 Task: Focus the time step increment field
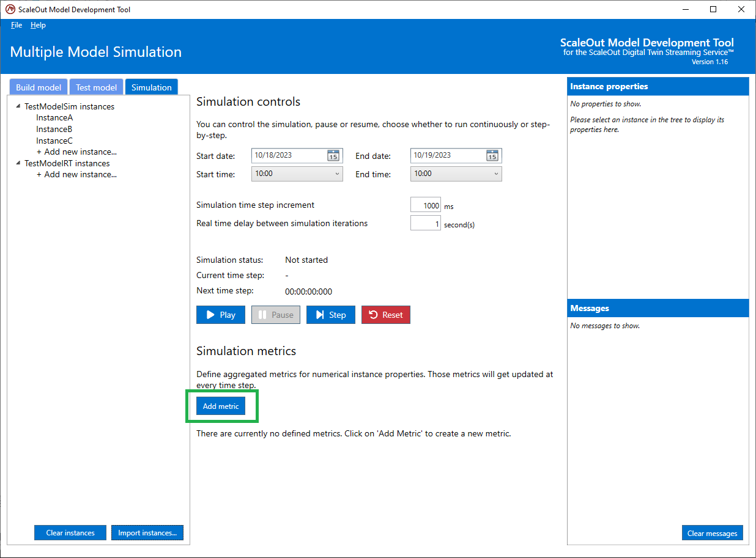tap(426, 205)
